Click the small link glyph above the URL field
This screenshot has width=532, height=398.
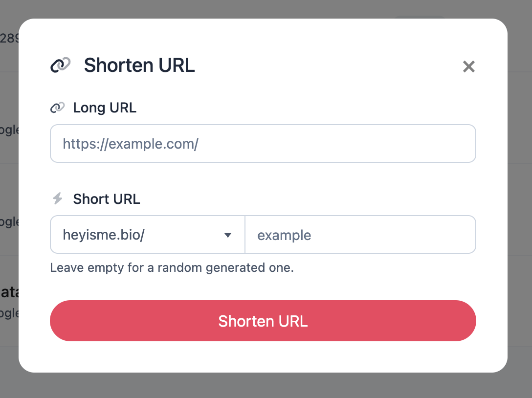(x=58, y=107)
